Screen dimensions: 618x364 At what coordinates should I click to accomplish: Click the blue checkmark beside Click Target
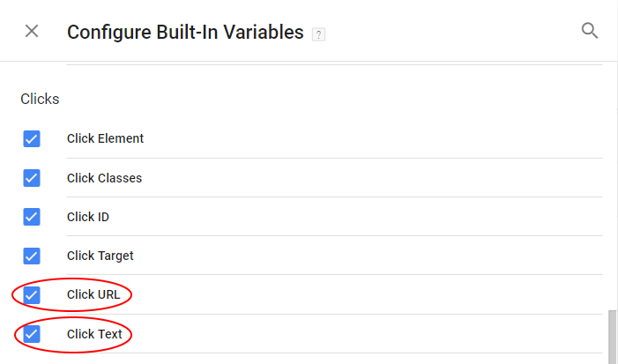click(32, 256)
